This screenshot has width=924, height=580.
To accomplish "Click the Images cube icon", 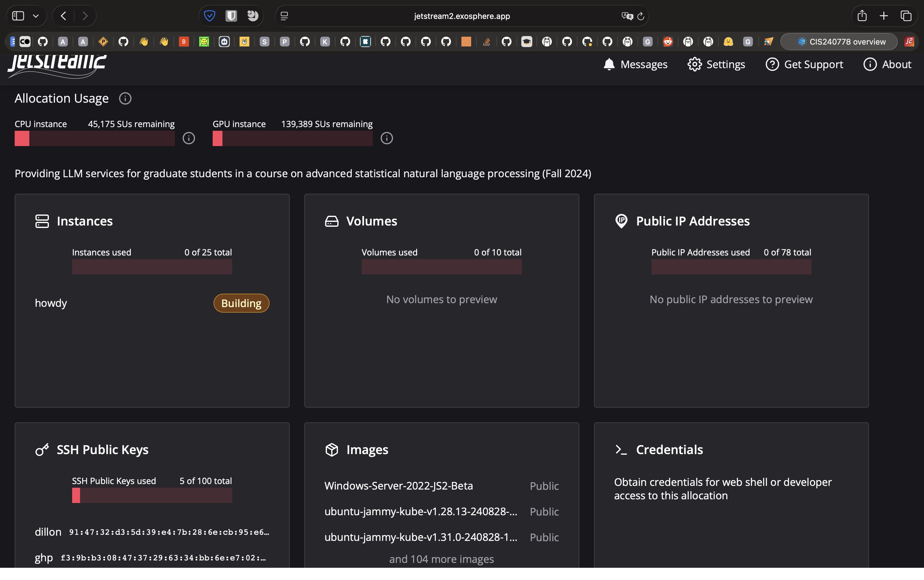I will 332,450.
